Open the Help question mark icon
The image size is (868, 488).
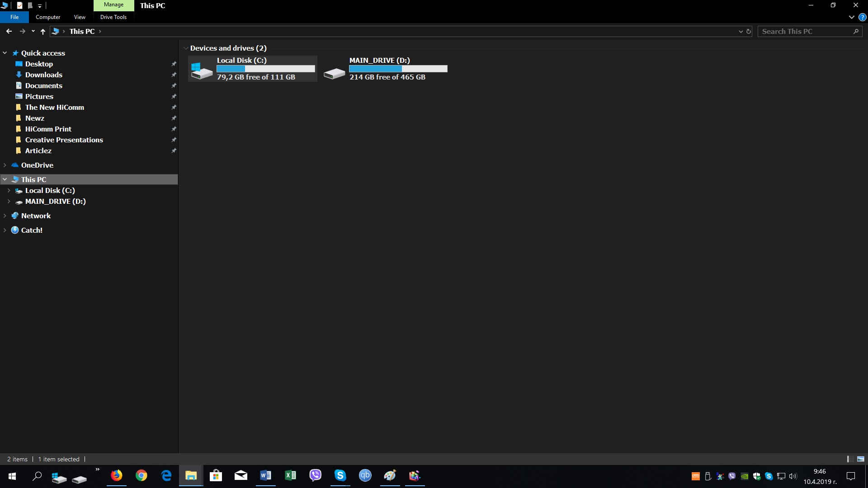(862, 17)
